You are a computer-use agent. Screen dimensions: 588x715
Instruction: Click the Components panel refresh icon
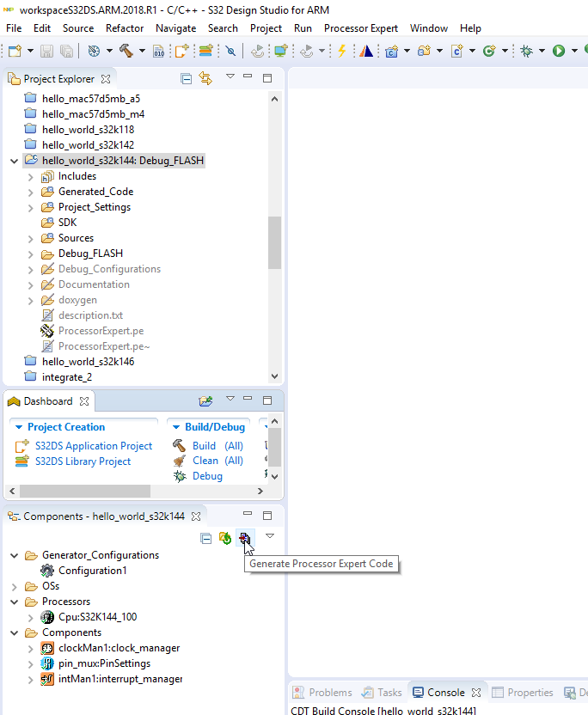click(x=225, y=539)
